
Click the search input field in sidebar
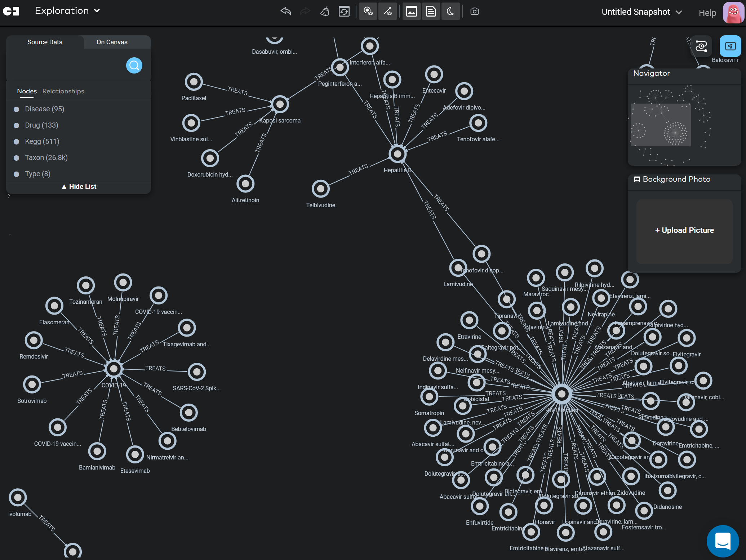[68, 66]
